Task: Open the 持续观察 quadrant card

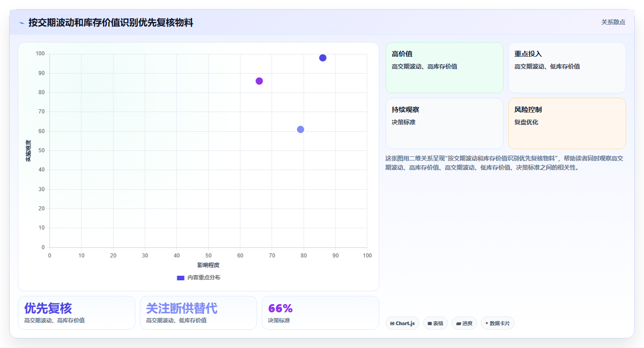Action: pos(445,123)
